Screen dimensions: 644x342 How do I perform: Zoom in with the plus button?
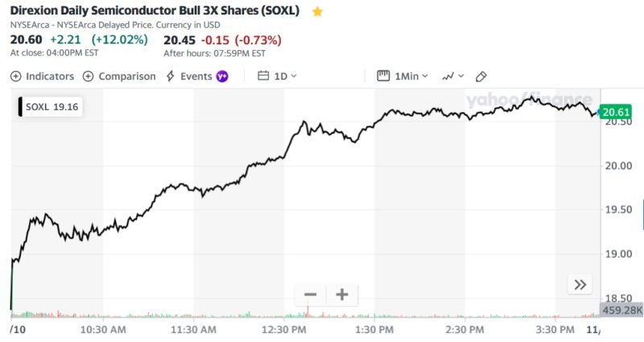(x=341, y=295)
